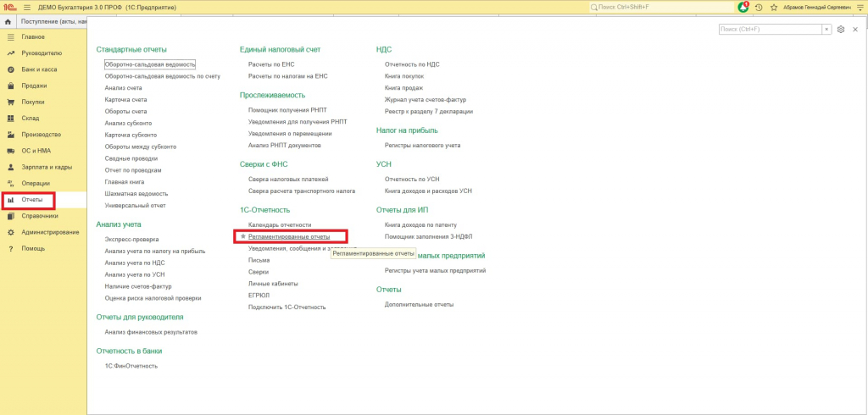Open the Производство factory icon
Viewport: 868px width, 415px height.
(x=10, y=135)
